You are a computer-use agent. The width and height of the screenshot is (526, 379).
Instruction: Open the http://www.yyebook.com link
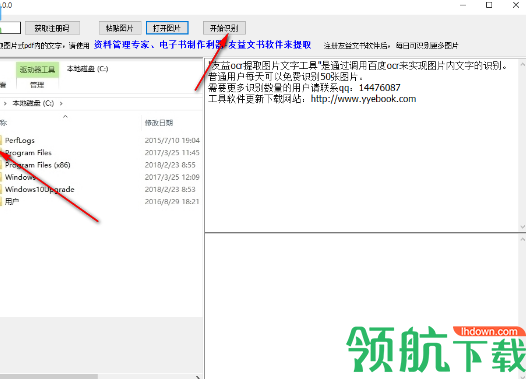(x=363, y=99)
